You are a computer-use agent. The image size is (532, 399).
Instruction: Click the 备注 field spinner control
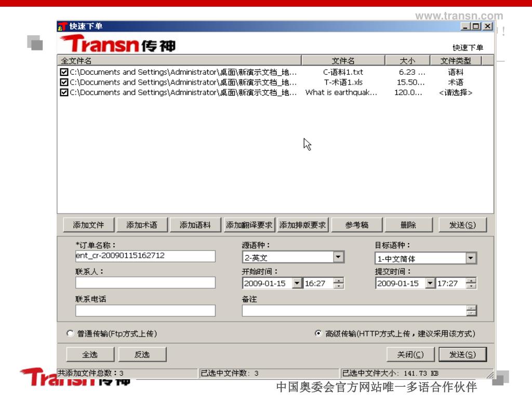(472, 311)
